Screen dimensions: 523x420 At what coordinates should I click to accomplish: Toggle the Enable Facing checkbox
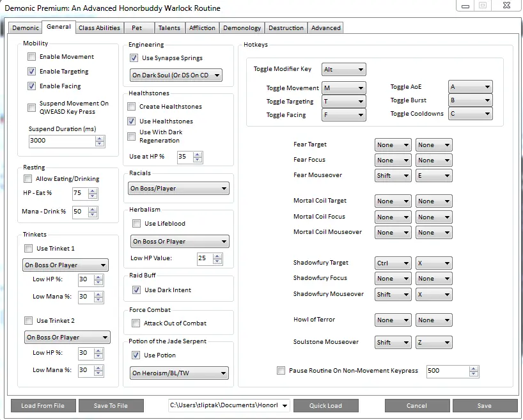(32, 86)
